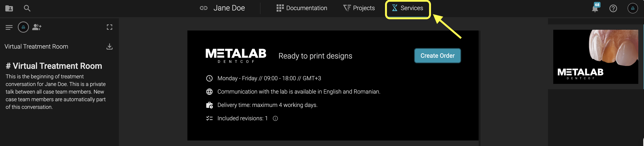Expand the chat panel to fullscreen
Image resolution: width=644 pixels, height=146 pixels.
pyautogui.click(x=110, y=27)
